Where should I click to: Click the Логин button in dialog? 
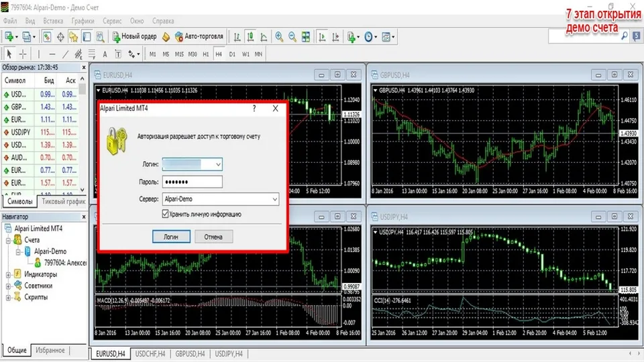click(x=171, y=237)
